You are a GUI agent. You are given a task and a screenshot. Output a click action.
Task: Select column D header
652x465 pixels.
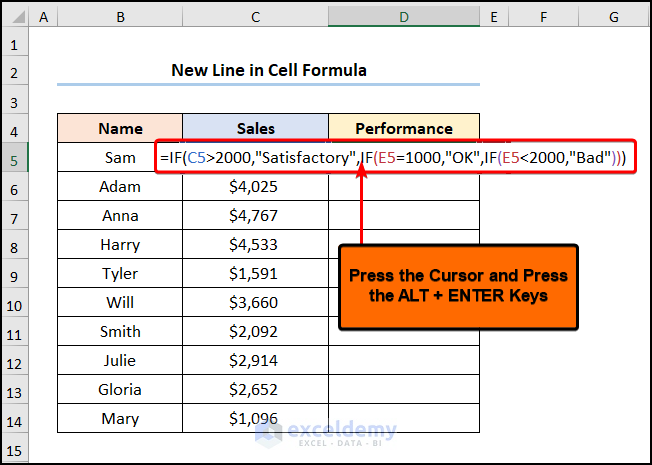pos(404,17)
